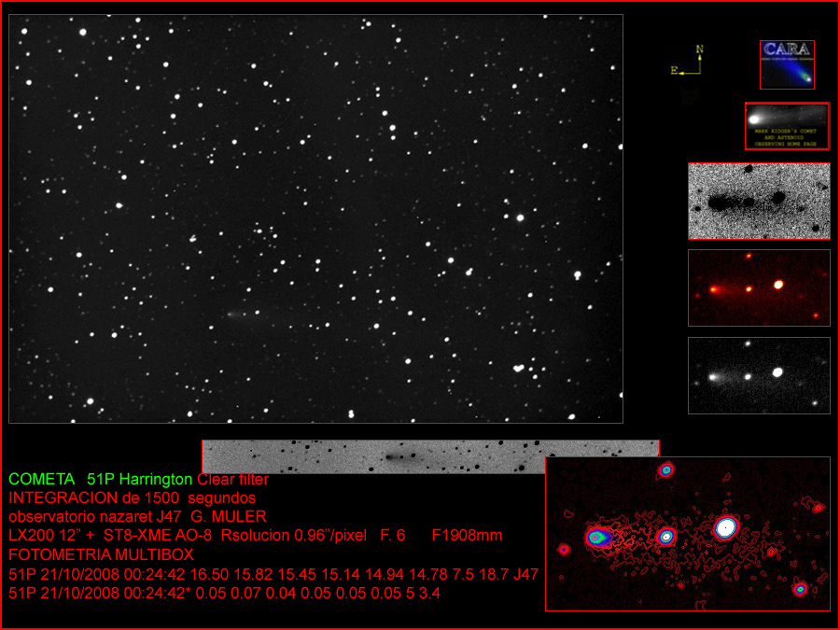Select the inverted black-on-white comet thumbnail
840x630 pixels.
(x=758, y=201)
